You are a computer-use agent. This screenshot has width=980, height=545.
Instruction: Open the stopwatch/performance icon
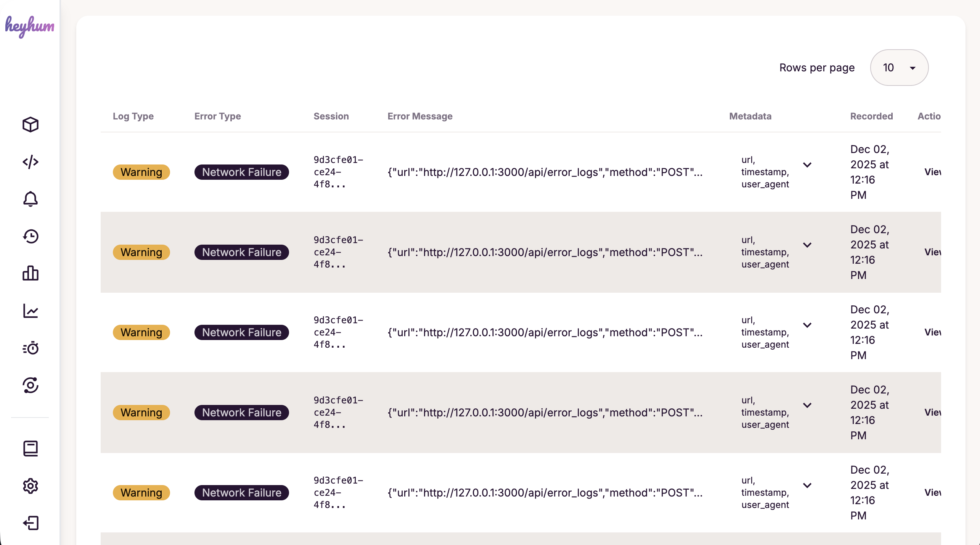pyautogui.click(x=31, y=348)
